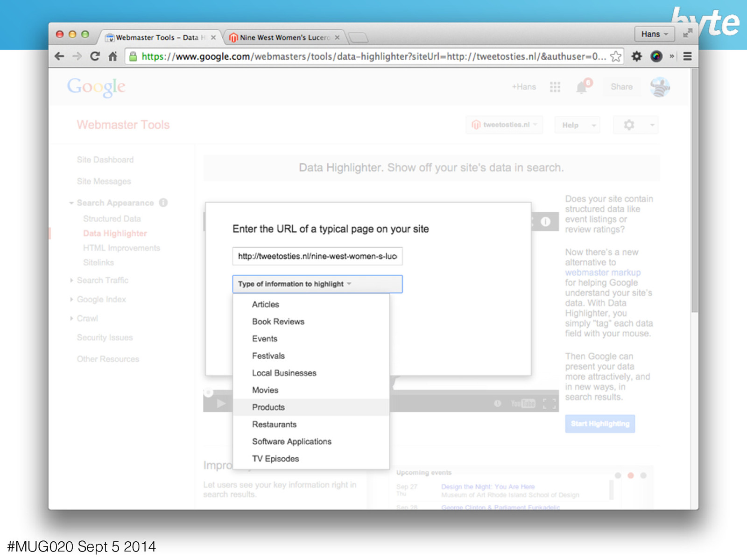This screenshot has height=560, width=747.
Task: Open Type of information to highlight dropdown
Action: [317, 284]
